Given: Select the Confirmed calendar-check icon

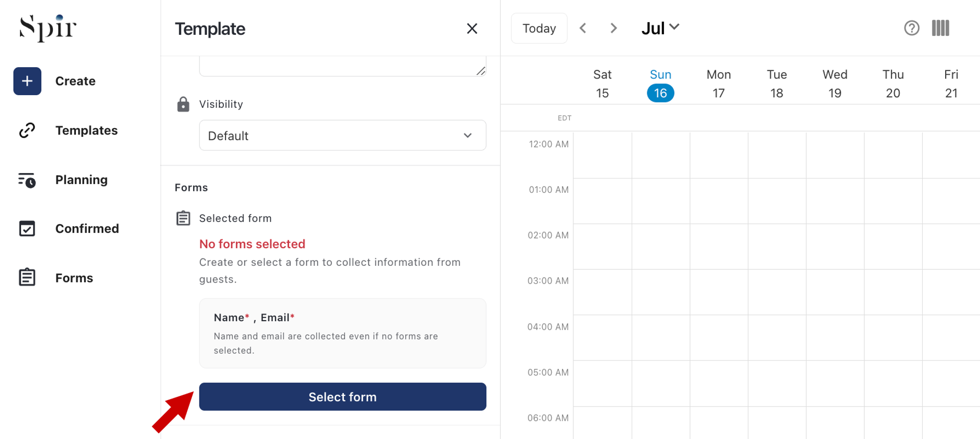Looking at the screenshot, I should 27,229.
